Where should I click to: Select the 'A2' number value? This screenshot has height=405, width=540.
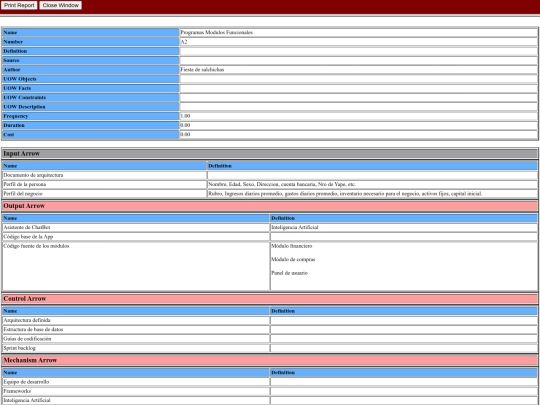184,42
